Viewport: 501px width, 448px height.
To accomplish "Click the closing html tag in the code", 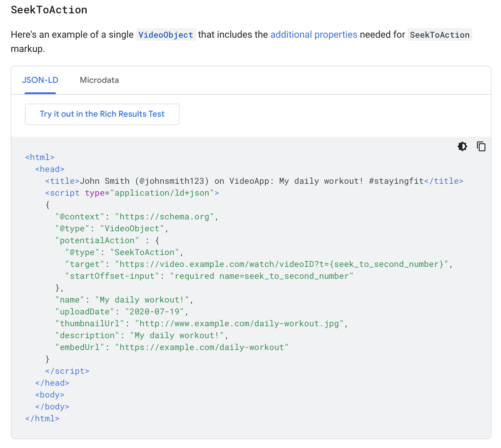I will click(42, 419).
